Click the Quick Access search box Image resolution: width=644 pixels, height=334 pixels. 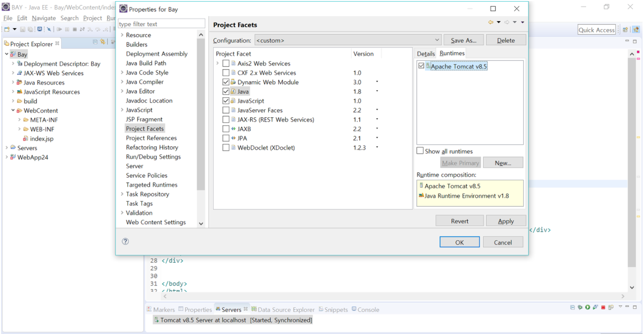596,30
